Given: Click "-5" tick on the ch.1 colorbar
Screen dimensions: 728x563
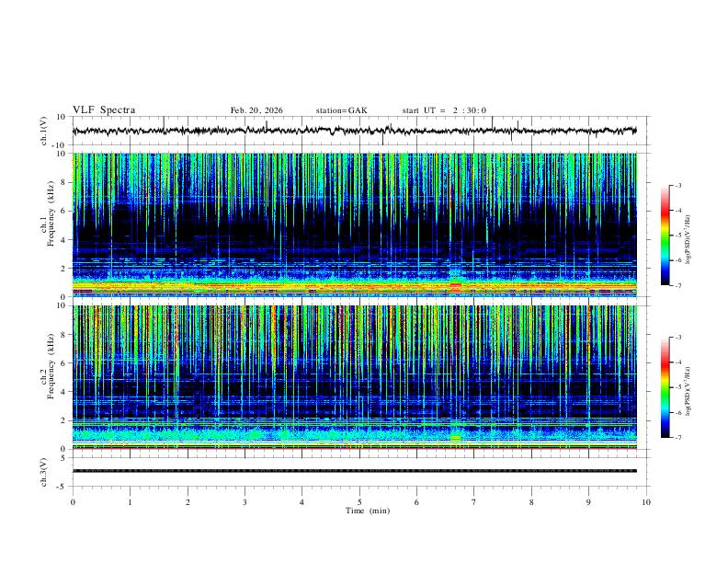Looking at the screenshot, I should tap(677, 236).
